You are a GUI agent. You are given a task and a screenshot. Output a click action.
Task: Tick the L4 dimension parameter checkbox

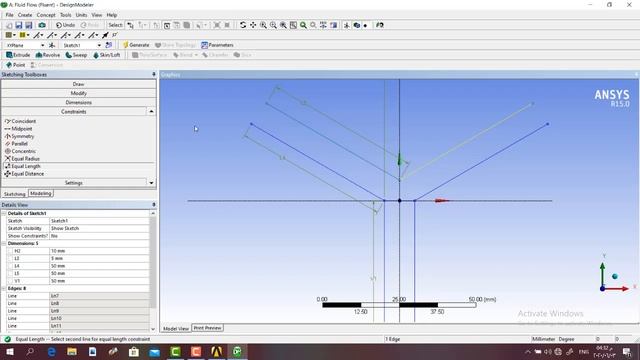[11, 266]
